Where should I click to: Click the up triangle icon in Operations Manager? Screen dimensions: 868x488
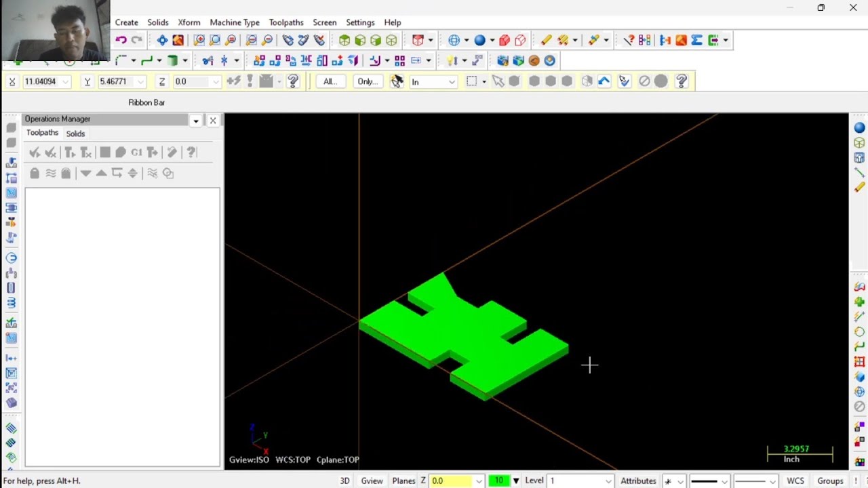tap(101, 174)
